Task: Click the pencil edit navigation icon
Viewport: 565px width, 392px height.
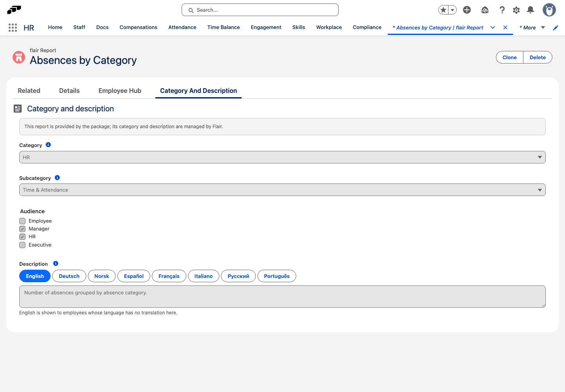Action: (x=556, y=27)
